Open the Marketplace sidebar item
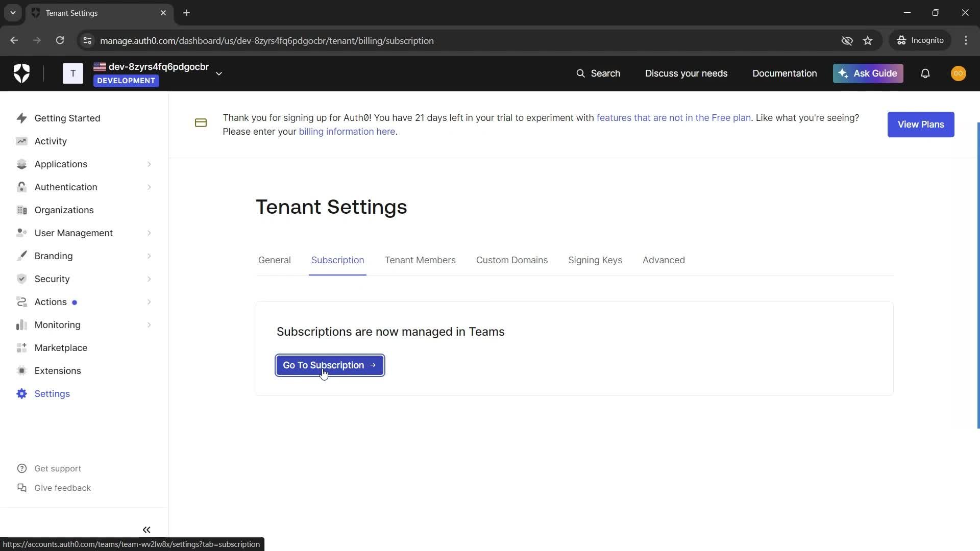The width and height of the screenshot is (980, 551). coord(61,348)
